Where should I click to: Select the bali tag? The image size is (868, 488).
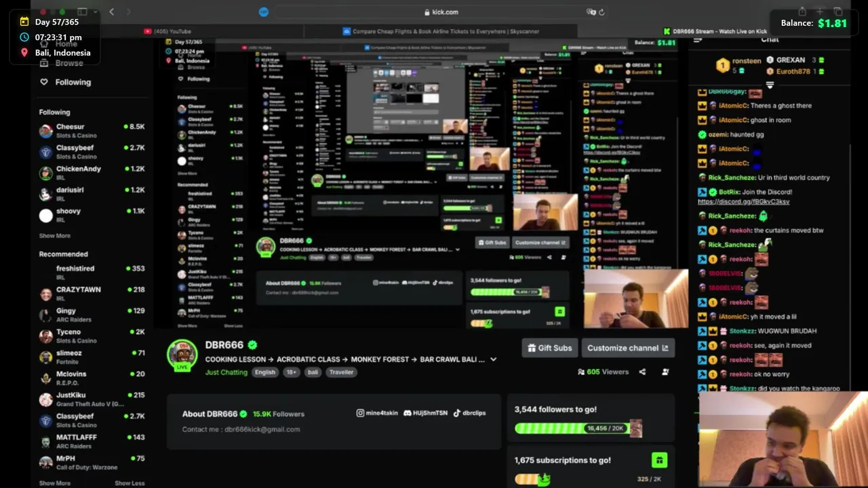[313, 372]
